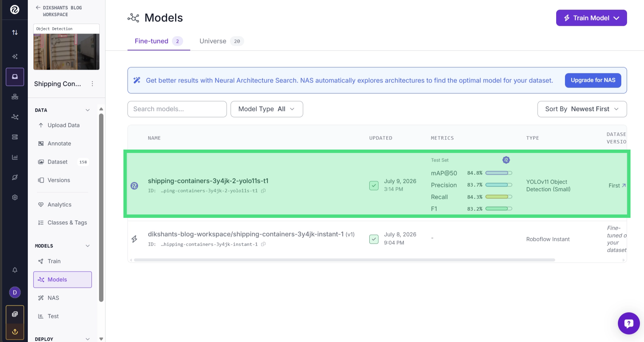Click the credits coins icon in left rail
Image resolution: width=644 pixels, height=342 pixels.
tap(15, 314)
